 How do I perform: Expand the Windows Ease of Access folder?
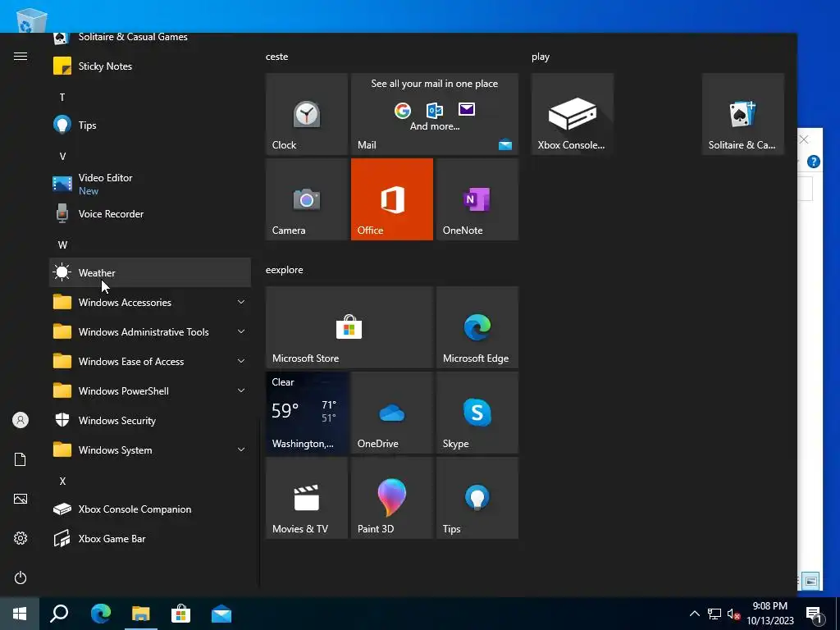150,362
